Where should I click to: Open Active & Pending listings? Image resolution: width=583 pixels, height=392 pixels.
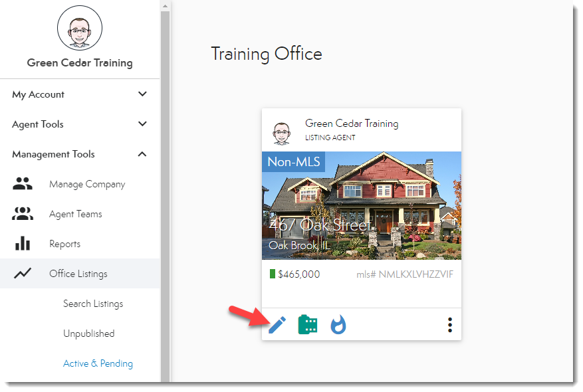98,363
